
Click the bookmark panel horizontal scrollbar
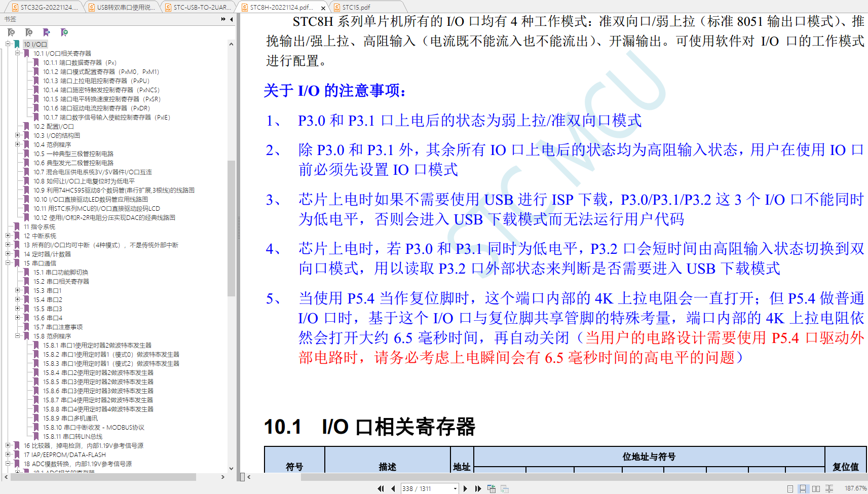[x=103, y=477]
